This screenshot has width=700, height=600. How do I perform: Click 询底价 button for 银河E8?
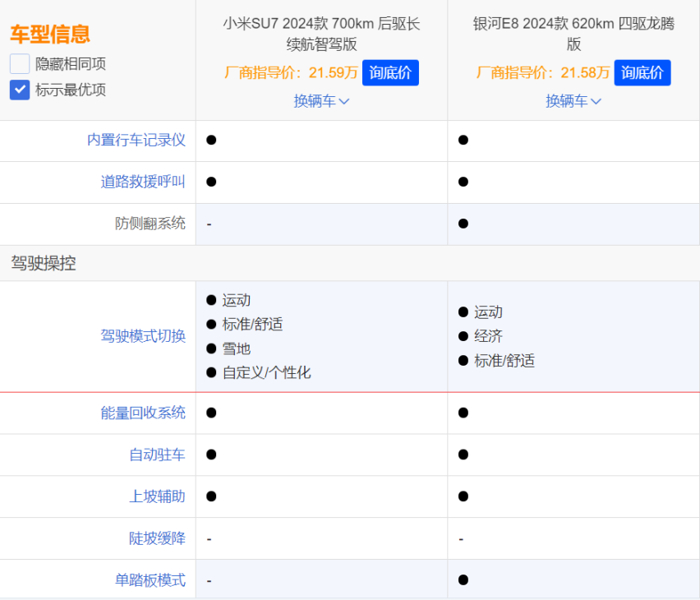point(642,72)
